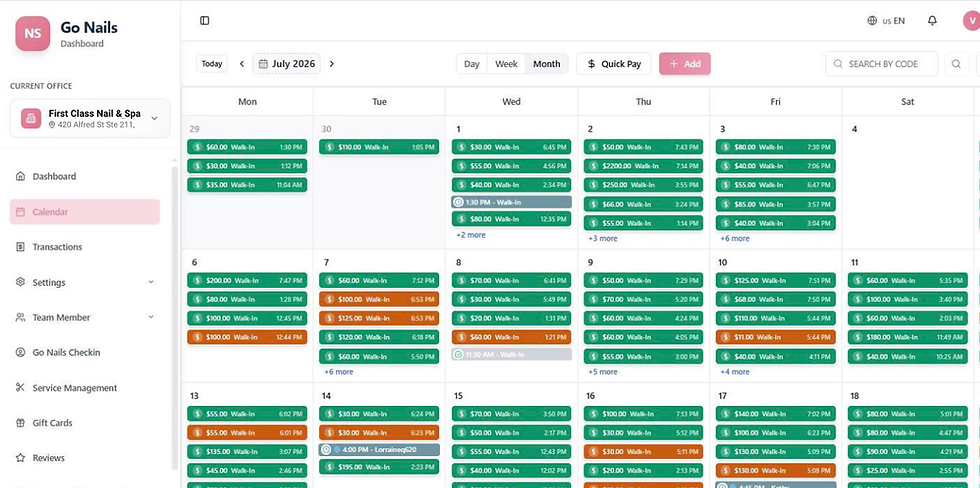Click the Service Management scissors icon
Image resolution: width=980 pixels, height=488 pixels.
coord(21,387)
